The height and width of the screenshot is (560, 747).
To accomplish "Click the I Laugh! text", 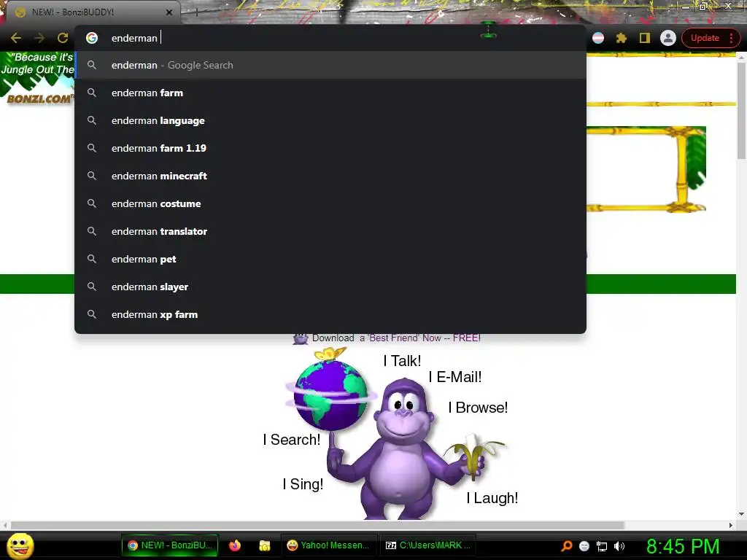I will [x=492, y=498].
